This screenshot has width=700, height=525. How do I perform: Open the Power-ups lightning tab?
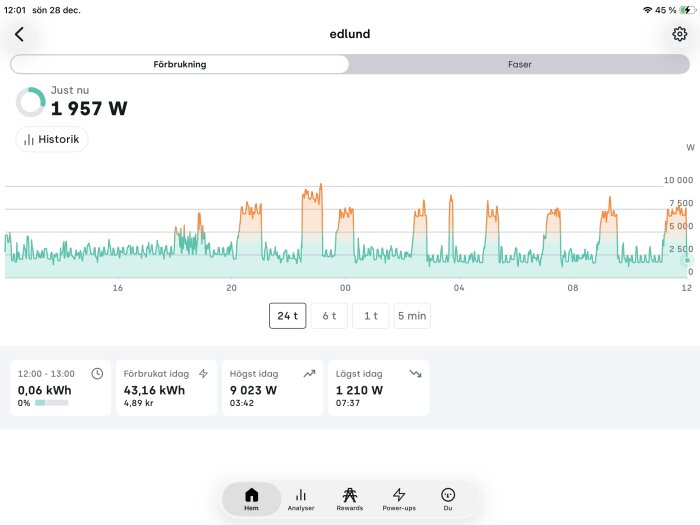pos(399,499)
